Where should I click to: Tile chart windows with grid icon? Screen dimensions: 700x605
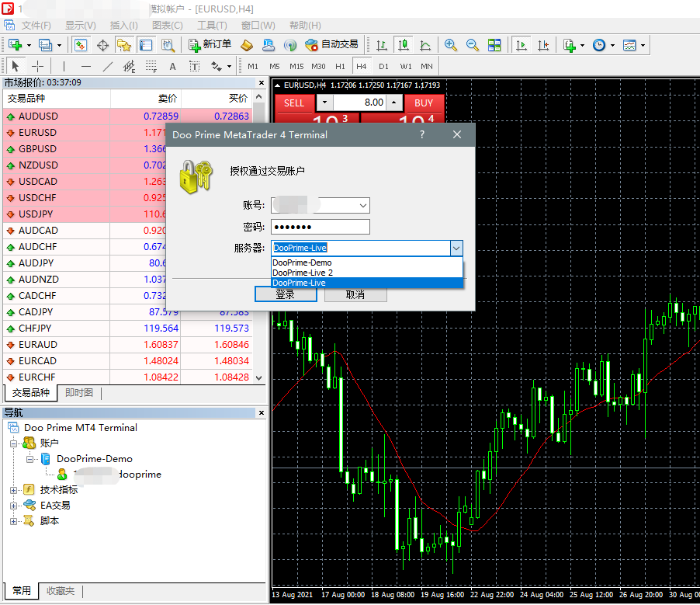(x=494, y=45)
